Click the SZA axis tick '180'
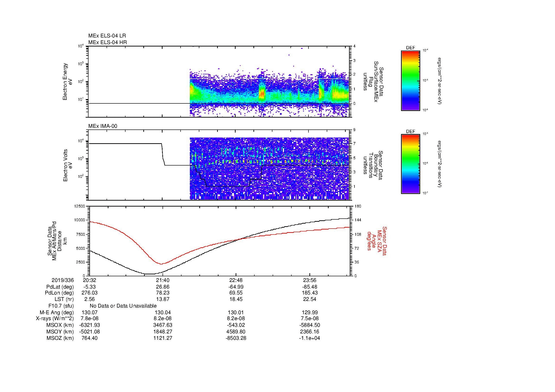This screenshot has width=555, height=392. coord(358,206)
